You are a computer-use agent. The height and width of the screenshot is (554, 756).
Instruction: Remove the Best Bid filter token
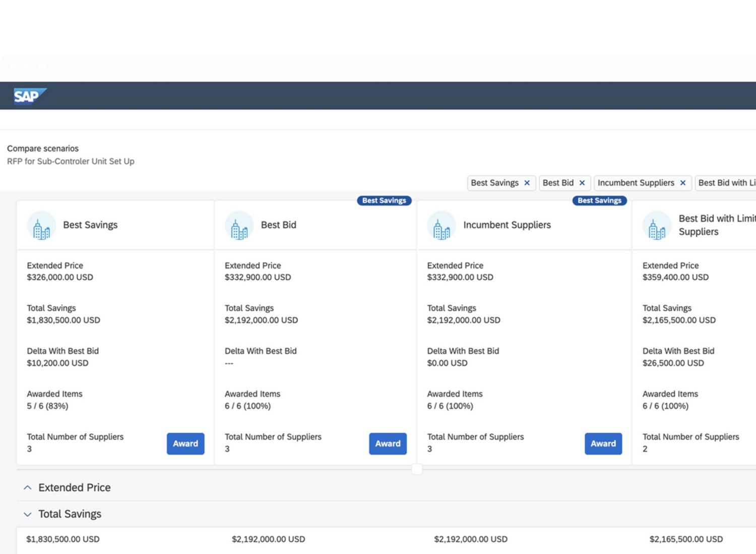click(582, 183)
